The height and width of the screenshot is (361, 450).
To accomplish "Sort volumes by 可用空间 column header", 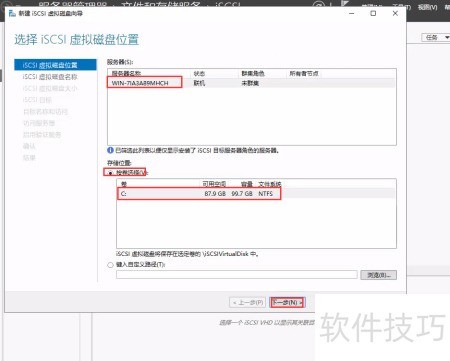I will [214, 184].
